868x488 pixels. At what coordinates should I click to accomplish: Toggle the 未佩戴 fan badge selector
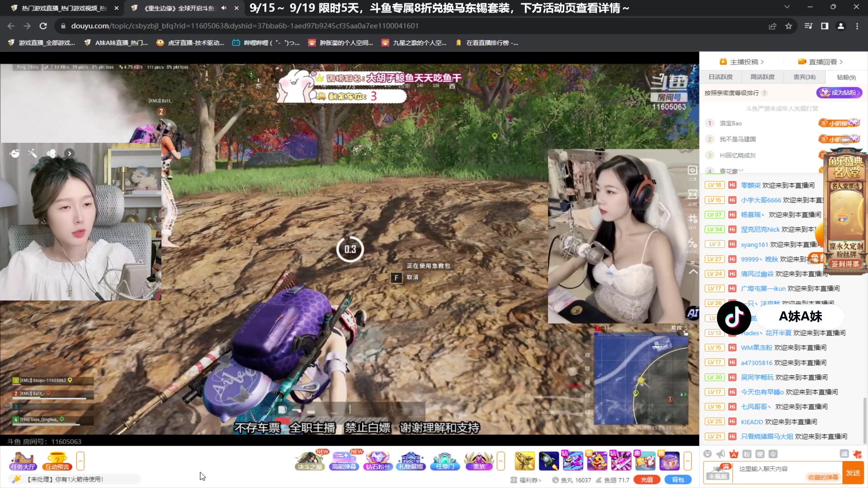pos(718,473)
